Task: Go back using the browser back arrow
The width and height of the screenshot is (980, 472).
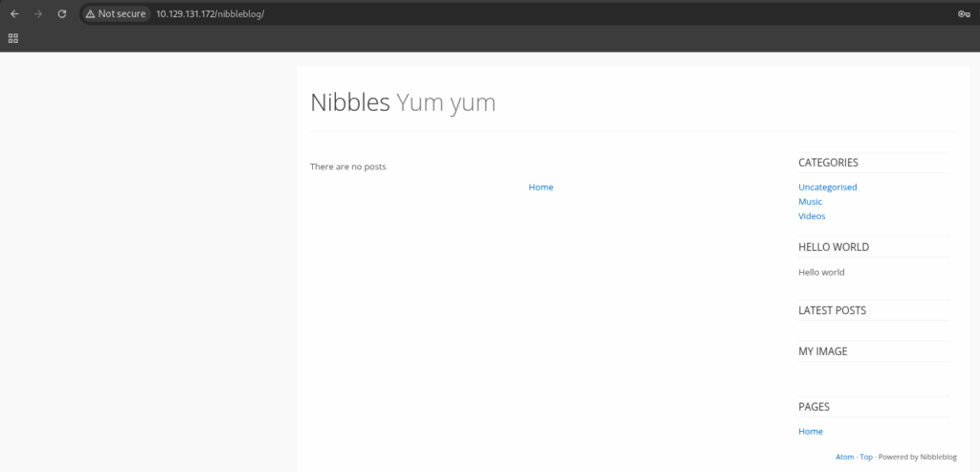Action: click(x=14, y=13)
